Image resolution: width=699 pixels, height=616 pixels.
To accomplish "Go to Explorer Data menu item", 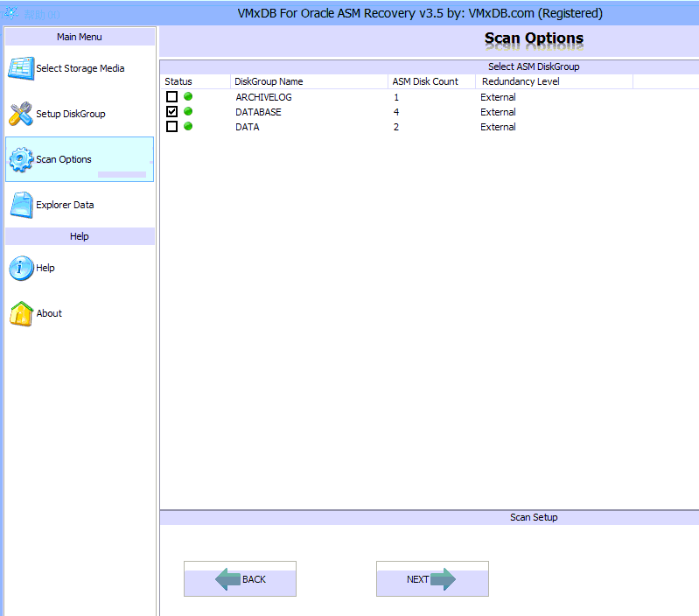I will [x=65, y=205].
